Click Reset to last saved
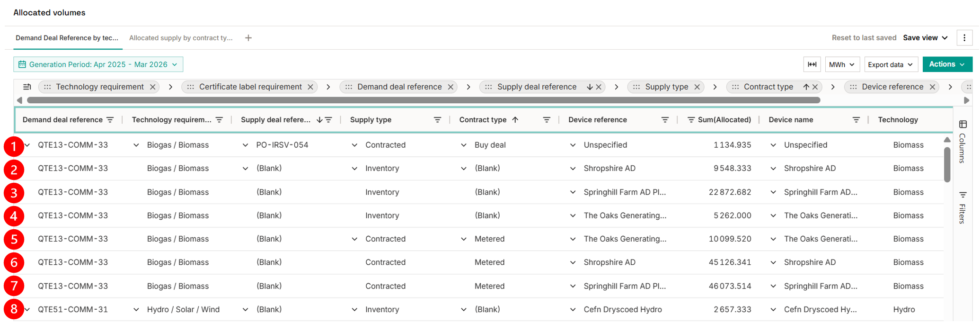This screenshot has width=980, height=323. point(864,38)
